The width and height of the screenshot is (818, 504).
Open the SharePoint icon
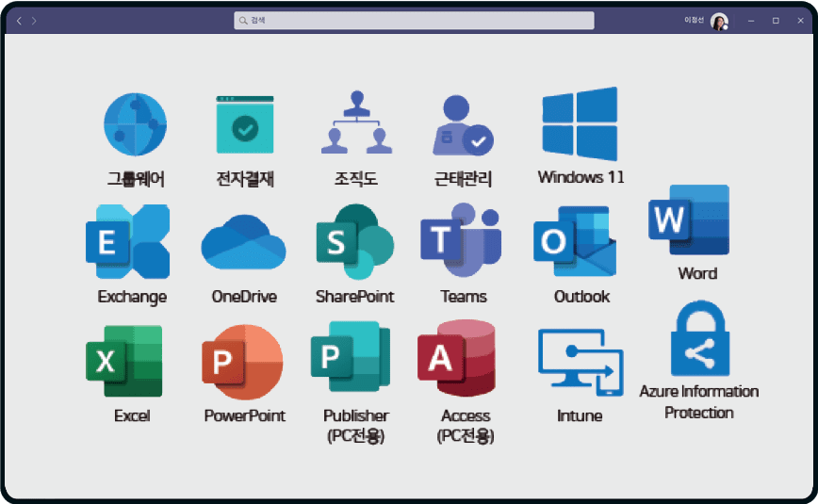point(354,241)
